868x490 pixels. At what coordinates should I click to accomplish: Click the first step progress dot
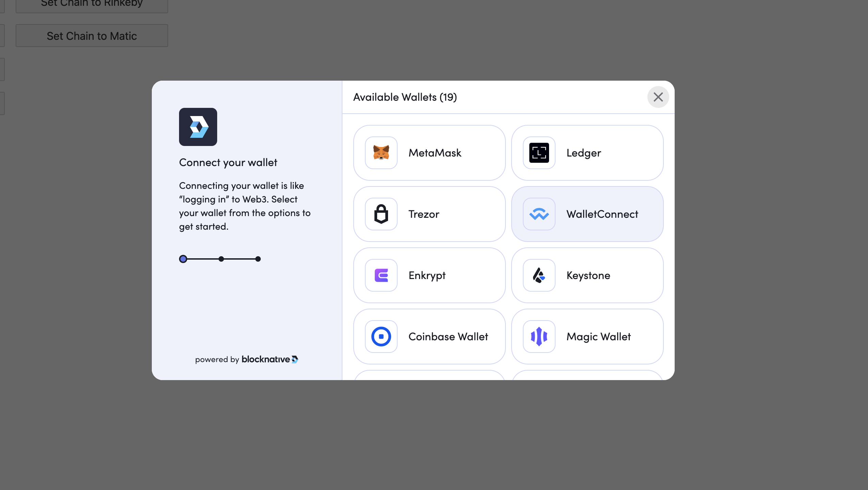click(183, 259)
